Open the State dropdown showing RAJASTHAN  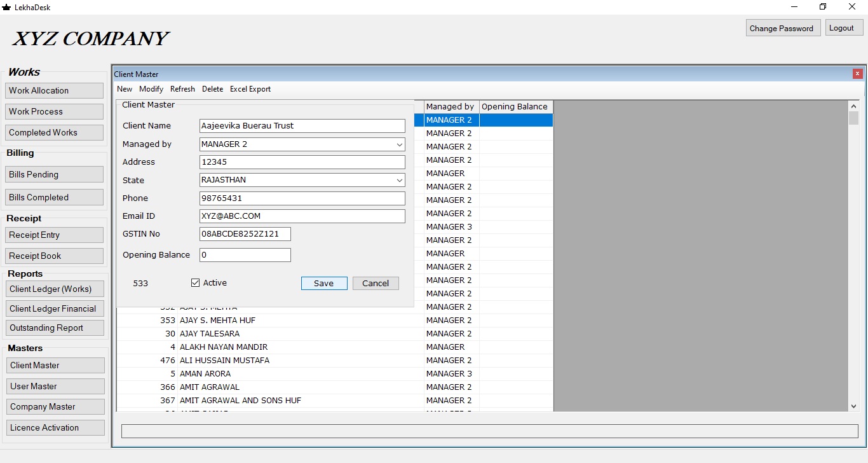click(x=399, y=180)
